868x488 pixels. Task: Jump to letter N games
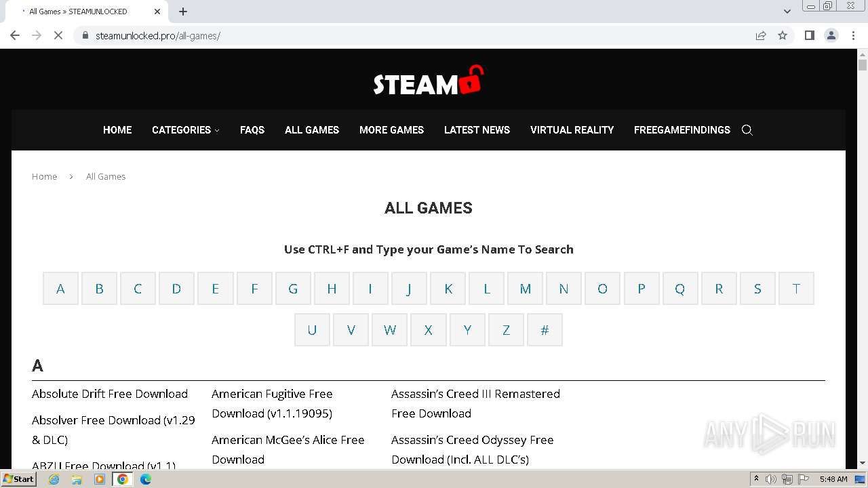tap(564, 289)
